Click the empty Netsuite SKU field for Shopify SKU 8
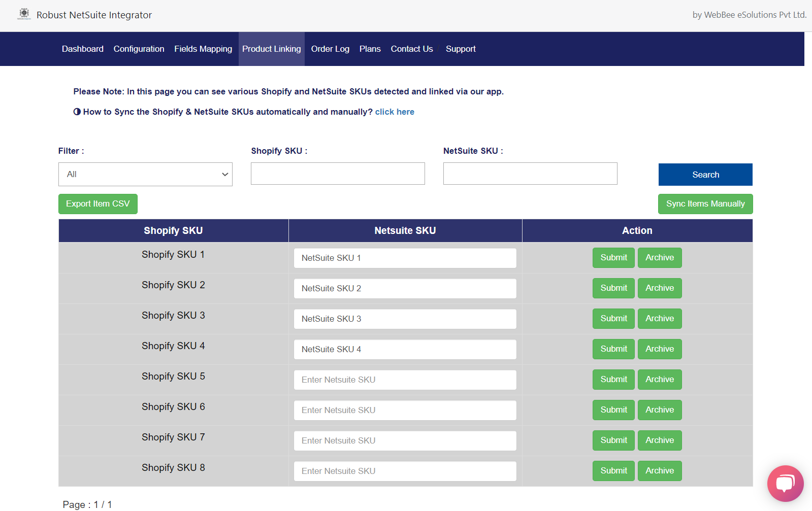Screen dimensions: 812x511 (405, 471)
